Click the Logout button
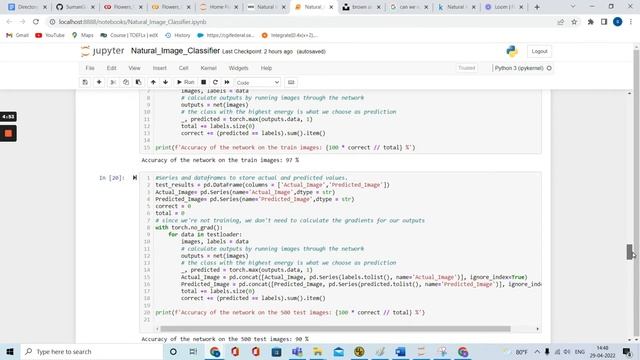Viewport: 640px width, 360px height. coord(539,51)
